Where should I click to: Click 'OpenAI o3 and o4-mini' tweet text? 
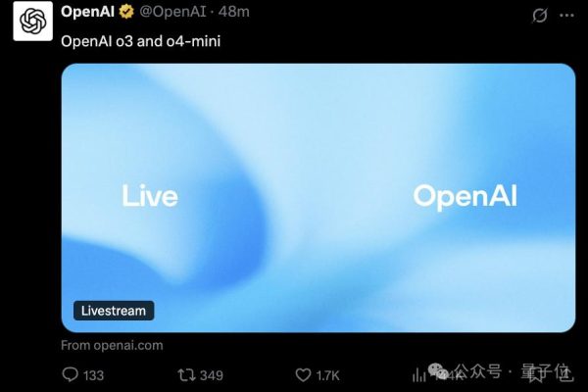pos(140,41)
